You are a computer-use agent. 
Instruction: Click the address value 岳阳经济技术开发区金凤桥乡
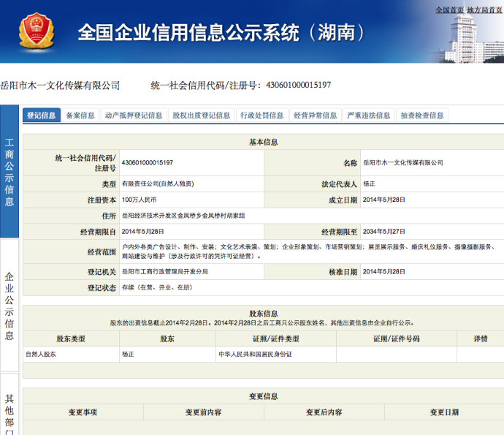[x=183, y=216]
